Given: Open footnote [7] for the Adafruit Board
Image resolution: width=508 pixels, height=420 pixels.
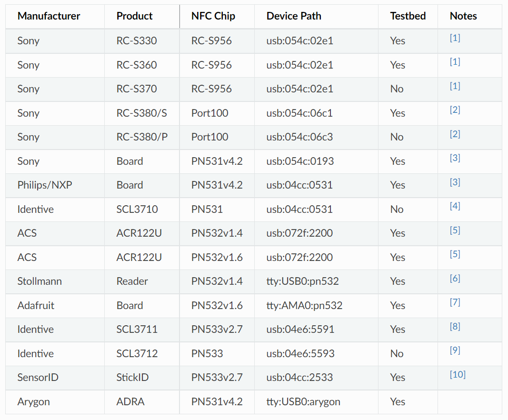Looking at the screenshot, I should (x=455, y=302).
